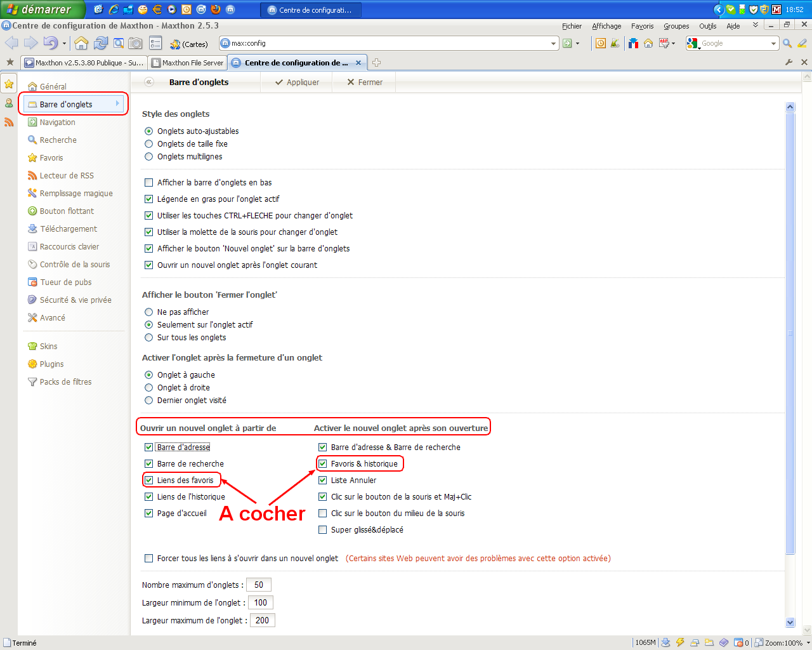The image size is (812, 650).
Task: Switch to Maxthon File Server tab
Action: [x=188, y=63]
